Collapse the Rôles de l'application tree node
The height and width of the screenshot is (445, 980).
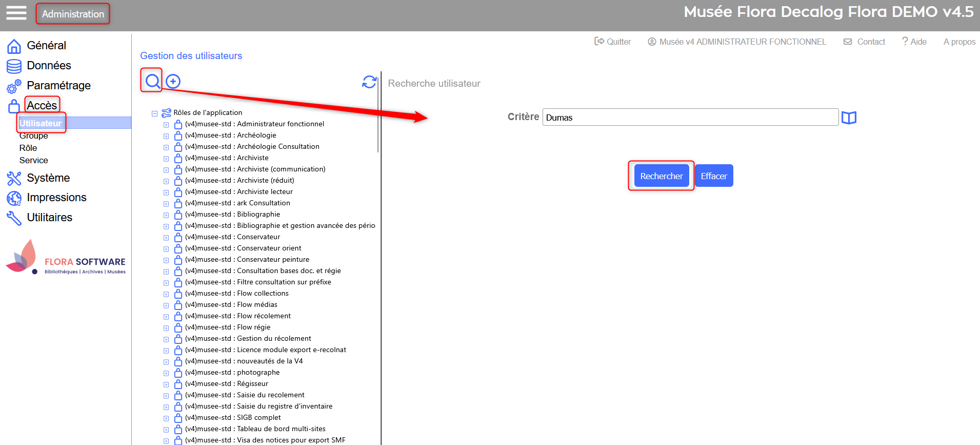154,113
